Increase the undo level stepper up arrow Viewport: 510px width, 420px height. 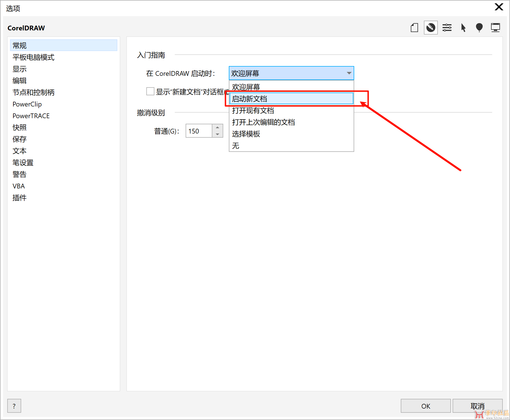coord(217,127)
